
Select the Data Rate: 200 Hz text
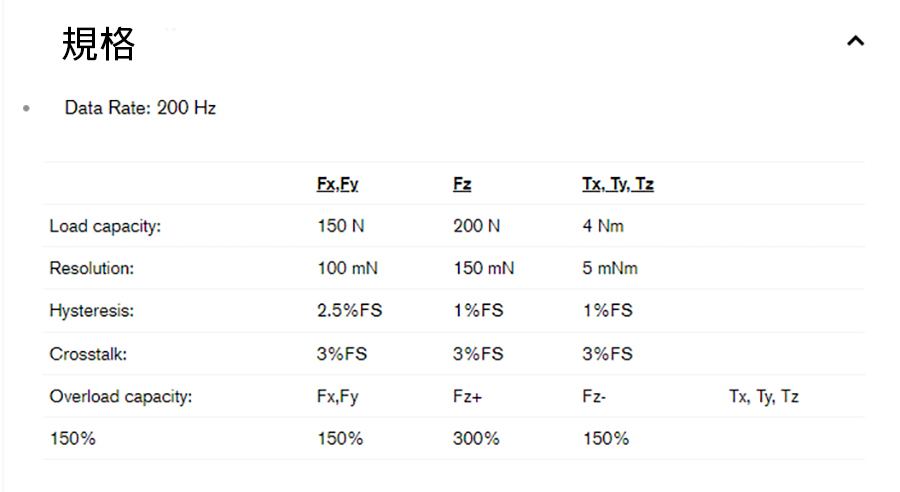point(140,108)
